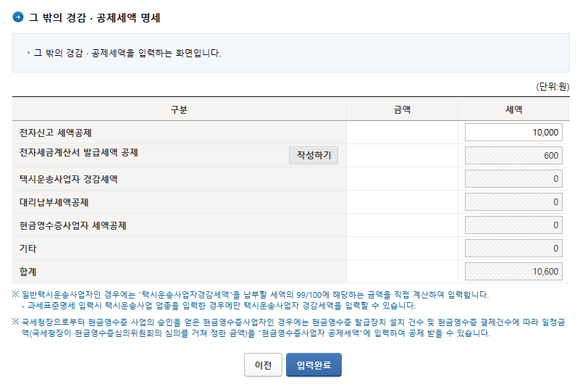588x392 pixels.
Task: Click the 이전 button
Action: 263,364
